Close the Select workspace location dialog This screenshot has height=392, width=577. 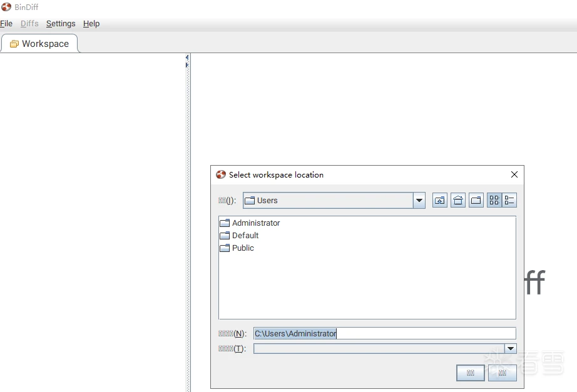point(514,175)
